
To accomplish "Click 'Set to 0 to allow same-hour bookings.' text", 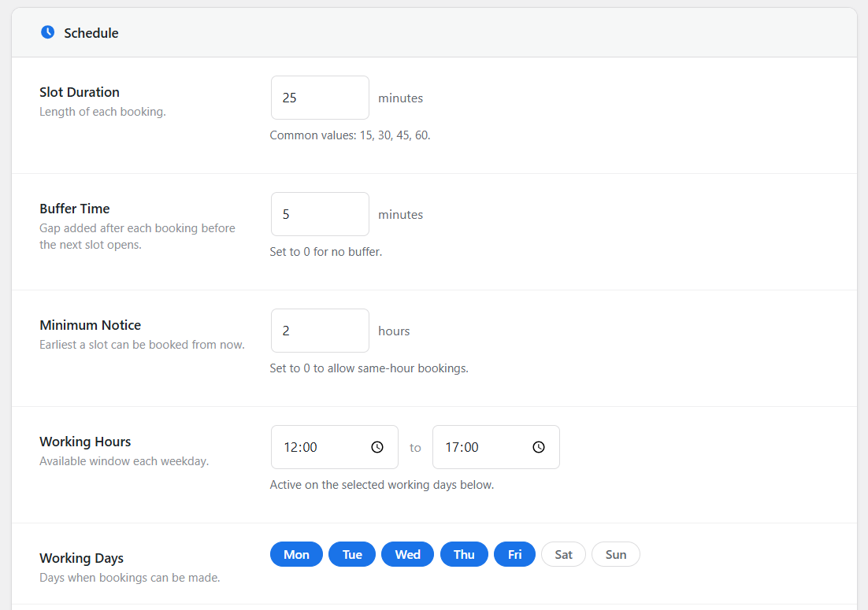I will [369, 368].
